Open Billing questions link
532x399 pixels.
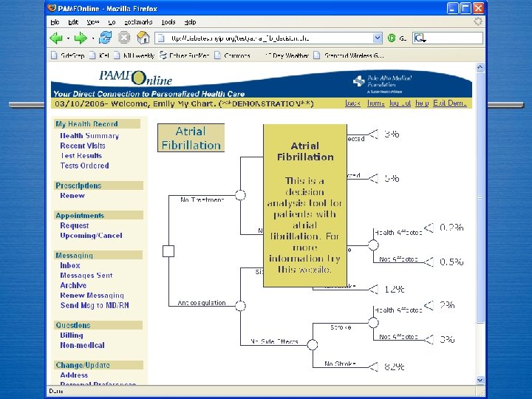click(72, 335)
